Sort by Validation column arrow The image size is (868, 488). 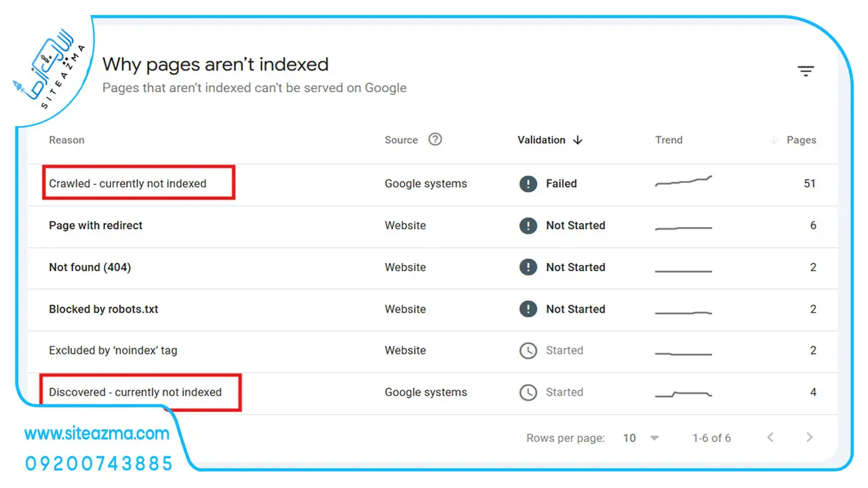[578, 140]
